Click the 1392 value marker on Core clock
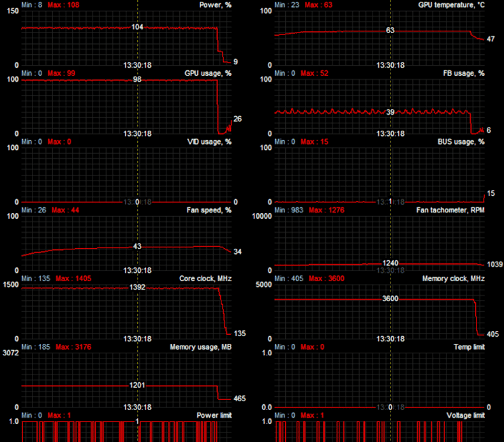 click(x=137, y=288)
